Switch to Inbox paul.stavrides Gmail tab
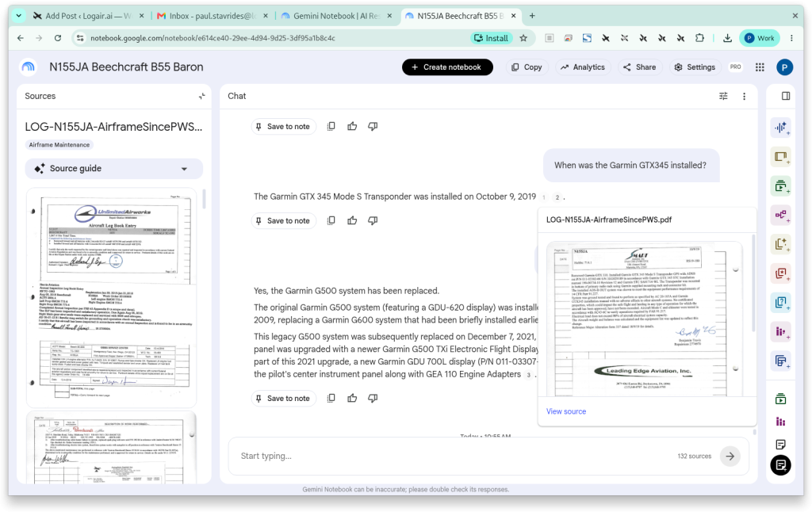The width and height of the screenshot is (812, 512). 213,16
